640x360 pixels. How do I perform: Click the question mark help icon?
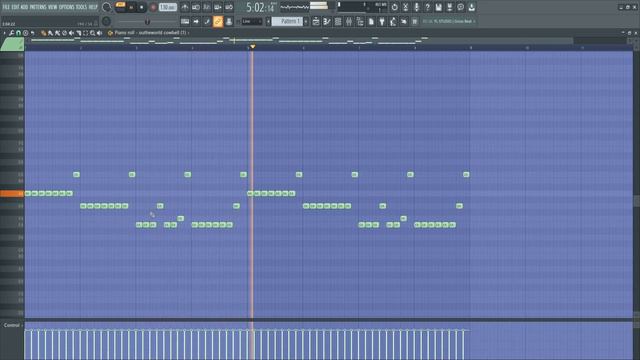427,7
